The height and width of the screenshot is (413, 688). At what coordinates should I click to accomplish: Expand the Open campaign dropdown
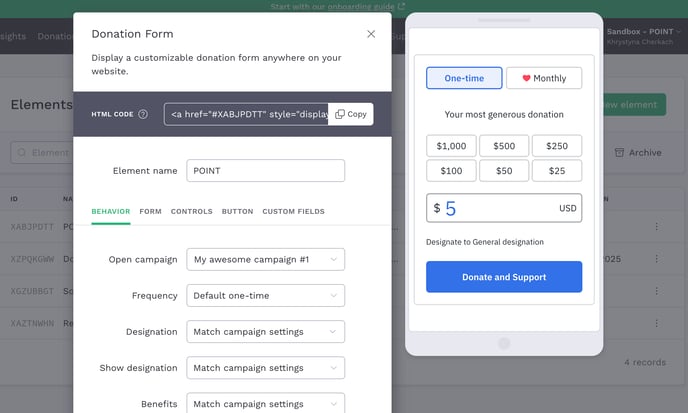(265, 259)
